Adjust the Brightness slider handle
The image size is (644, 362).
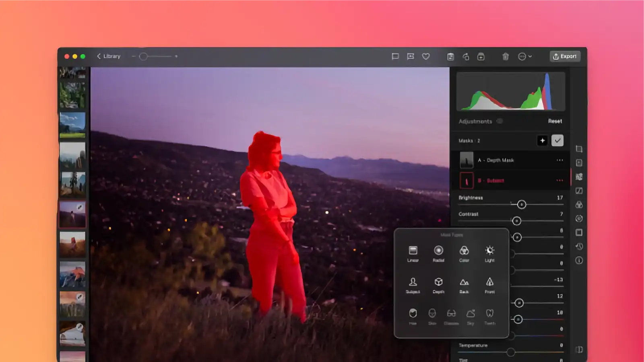(522, 205)
